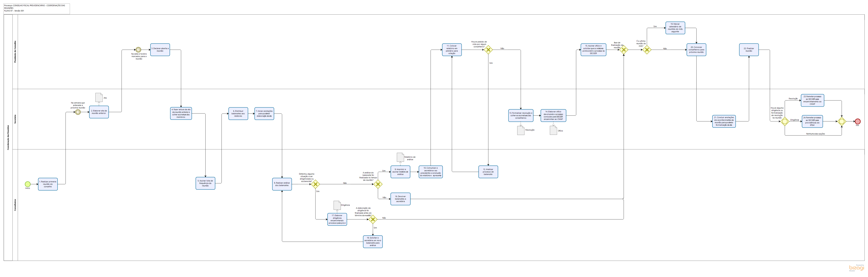Click the Bizagi Modeler logo
This screenshot has width=868, height=277.
(x=856, y=268)
